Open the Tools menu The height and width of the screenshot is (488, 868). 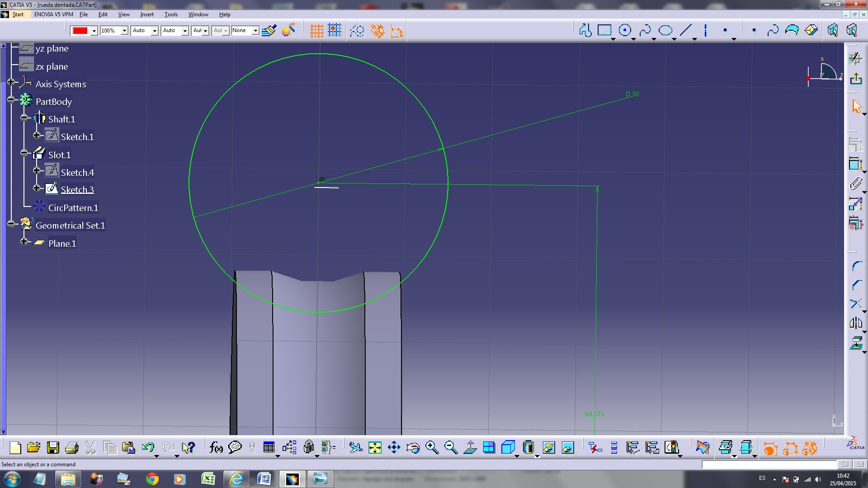pos(171,14)
